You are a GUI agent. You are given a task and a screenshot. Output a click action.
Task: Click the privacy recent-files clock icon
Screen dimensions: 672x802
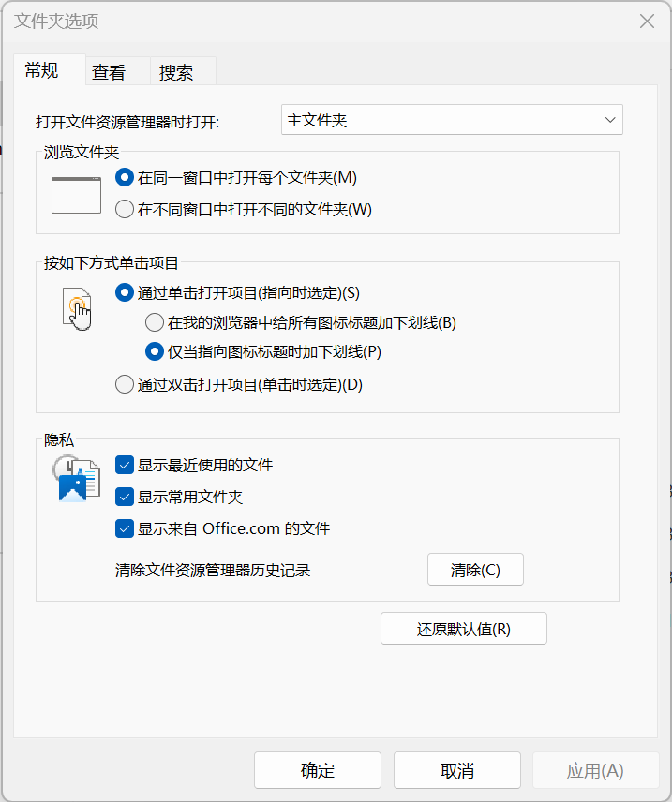[x=76, y=480]
